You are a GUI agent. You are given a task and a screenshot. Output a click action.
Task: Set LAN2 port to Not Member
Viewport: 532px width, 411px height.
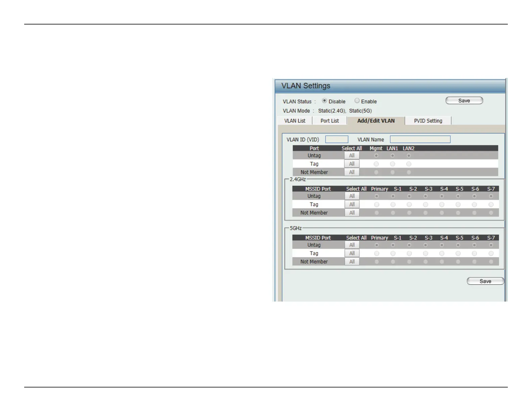coord(409,172)
